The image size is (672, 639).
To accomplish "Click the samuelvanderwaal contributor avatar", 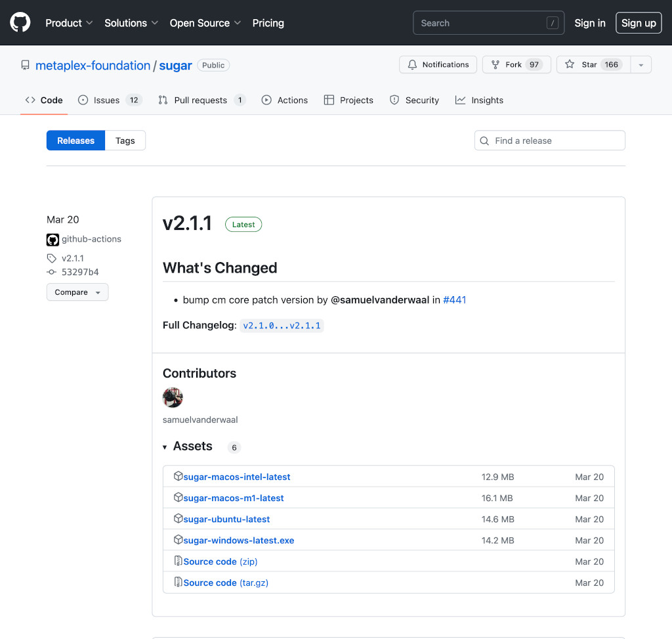I will coord(173,397).
